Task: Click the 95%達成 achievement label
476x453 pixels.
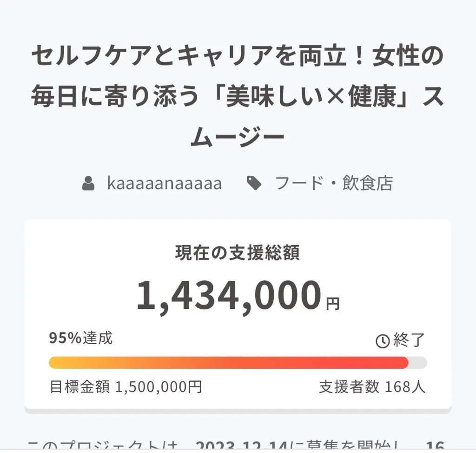Action: click(x=81, y=338)
